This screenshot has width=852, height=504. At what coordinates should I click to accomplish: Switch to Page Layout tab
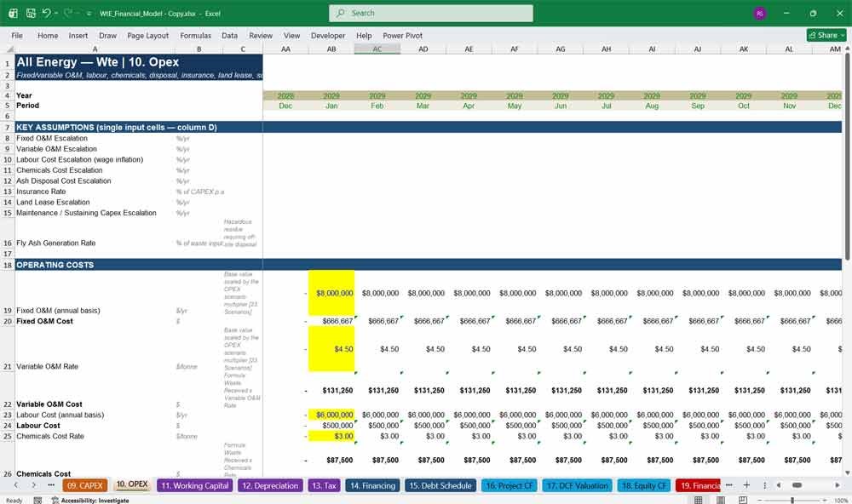[147, 35]
